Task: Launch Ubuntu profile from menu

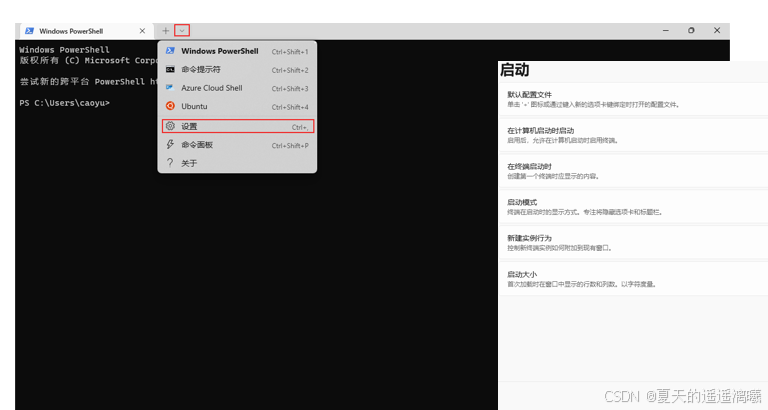Action: tap(237, 106)
